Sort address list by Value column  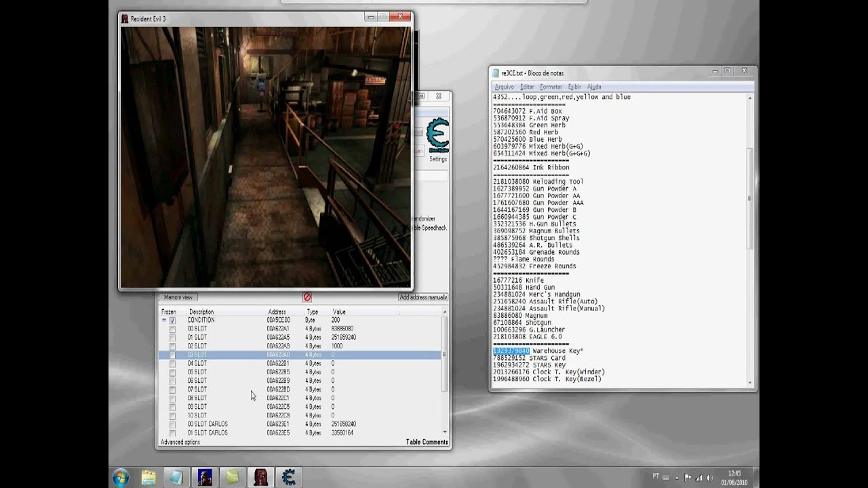point(339,312)
